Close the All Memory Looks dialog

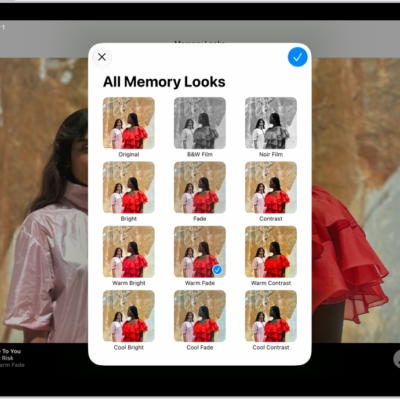pos(102,57)
